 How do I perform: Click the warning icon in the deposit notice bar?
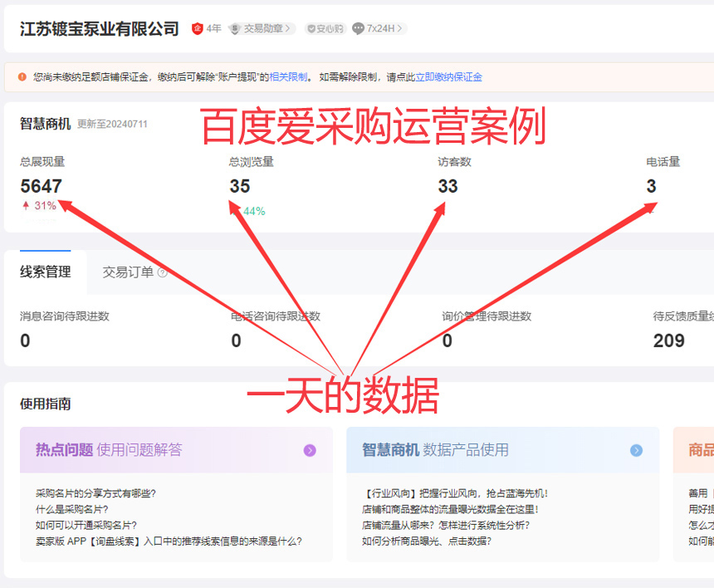click(21, 76)
